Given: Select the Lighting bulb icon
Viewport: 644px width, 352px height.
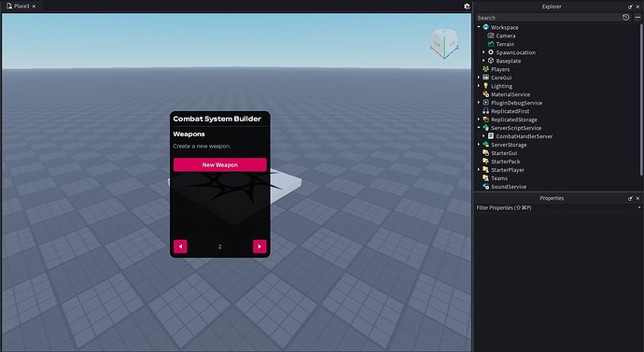Looking at the screenshot, I should tap(485, 86).
